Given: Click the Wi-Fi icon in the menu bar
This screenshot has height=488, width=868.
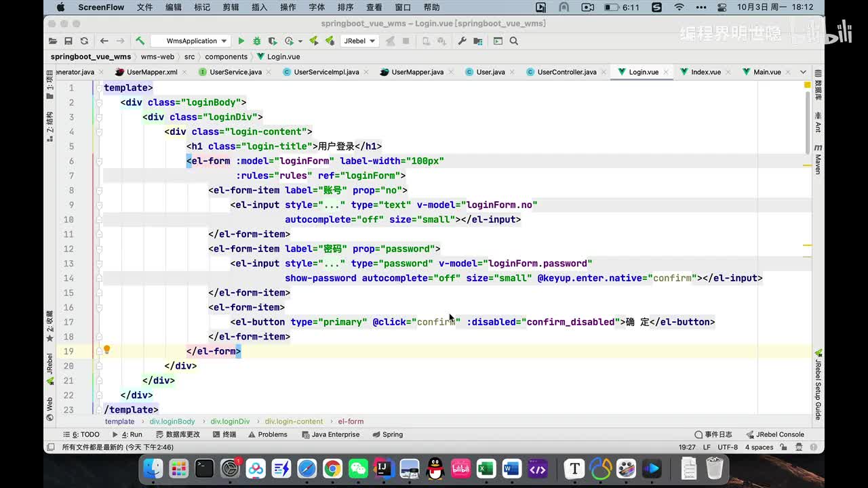Looking at the screenshot, I should 679,7.
